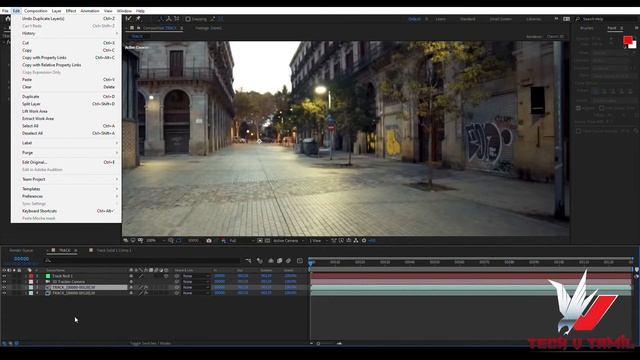Choose Extract Work Area
The height and width of the screenshot is (360, 640).
click(66, 118)
